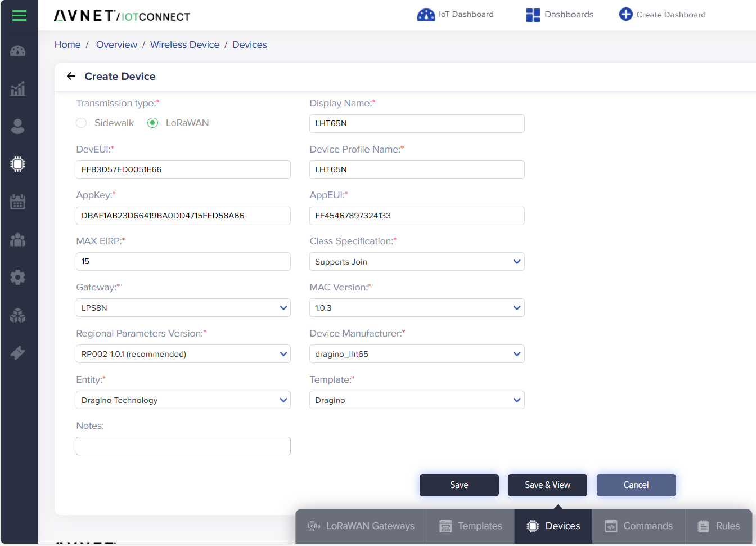Switch to the Commands tab
The height and width of the screenshot is (546, 756).
[x=639, y=526]
